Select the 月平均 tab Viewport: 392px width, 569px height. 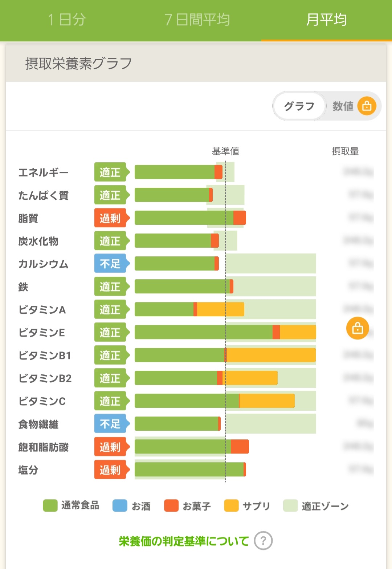tap(326, 20)
